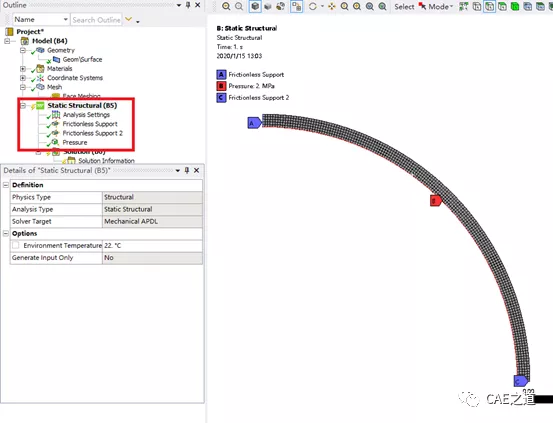Expand the Materials tree node
Viewport: 553px width, 423px height.
23,68
